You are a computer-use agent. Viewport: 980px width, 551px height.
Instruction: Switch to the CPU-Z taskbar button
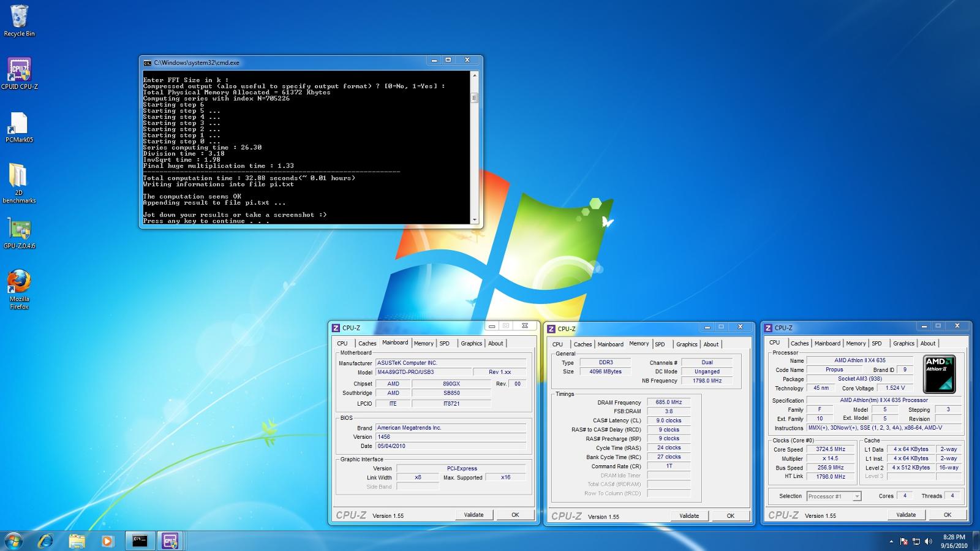point(170,541)
